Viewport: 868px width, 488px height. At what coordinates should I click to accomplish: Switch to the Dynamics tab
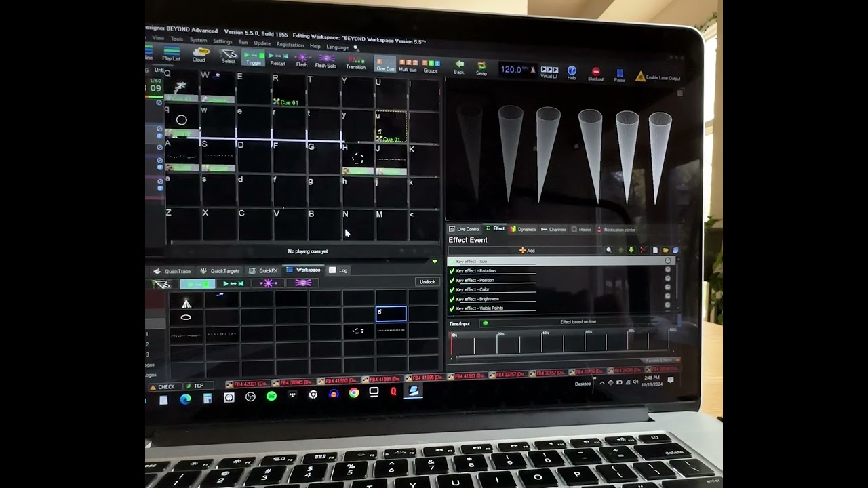point(523,229)
